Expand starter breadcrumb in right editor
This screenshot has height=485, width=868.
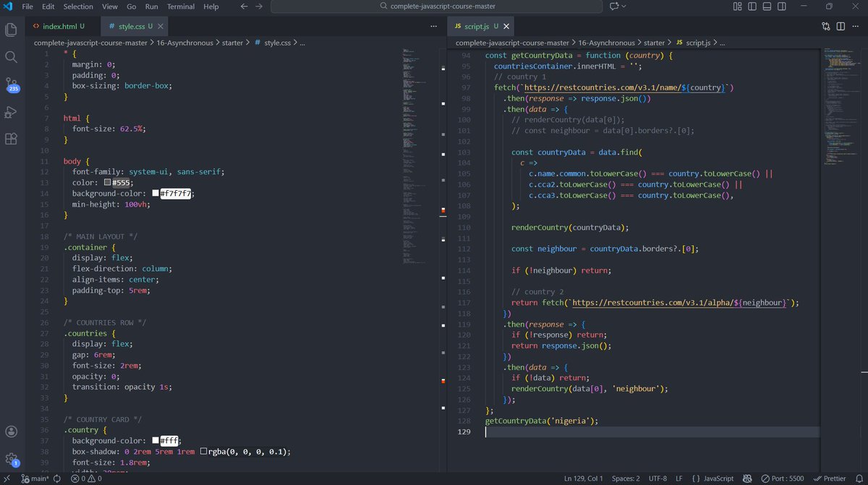654,43
